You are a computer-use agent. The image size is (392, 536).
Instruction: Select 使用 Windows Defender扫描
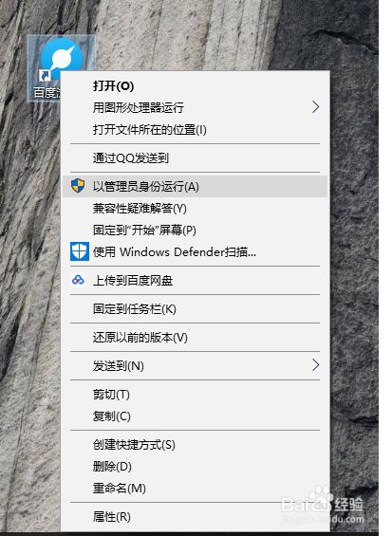(x=195, y=252)
